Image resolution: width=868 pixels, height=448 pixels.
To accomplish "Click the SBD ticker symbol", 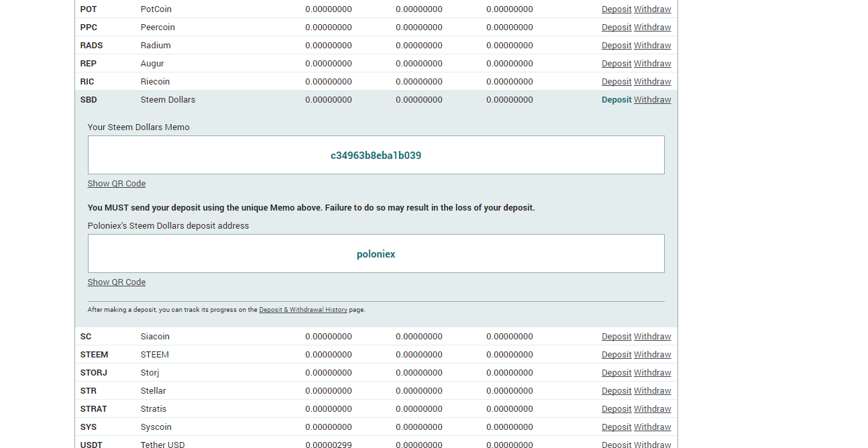I will [89, 100].
